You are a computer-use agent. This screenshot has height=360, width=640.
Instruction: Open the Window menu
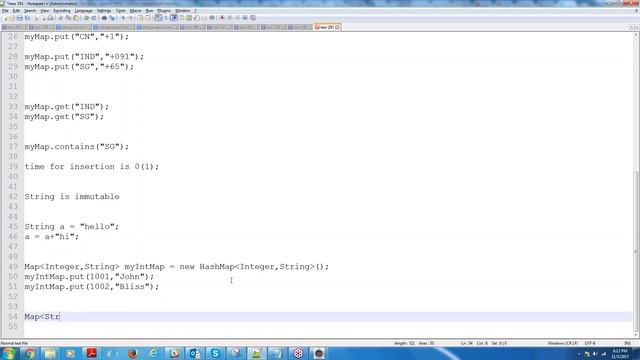tap(182, 11)
